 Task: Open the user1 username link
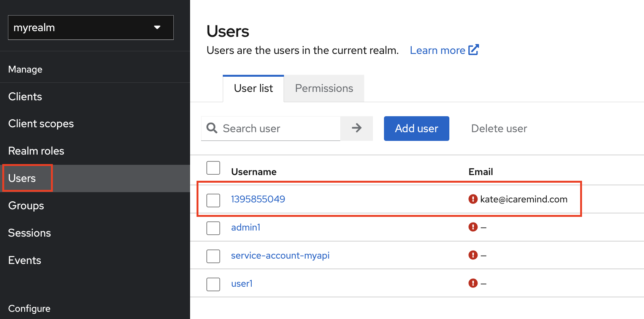[x=242, y=284]
